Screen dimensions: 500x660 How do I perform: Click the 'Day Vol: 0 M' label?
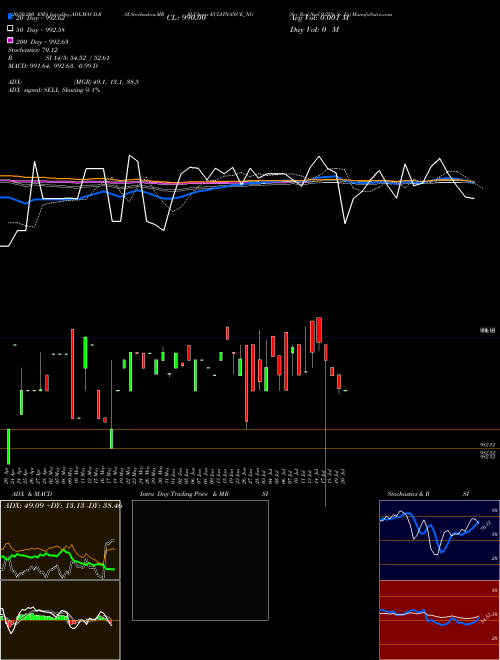(x=314, y=30)
